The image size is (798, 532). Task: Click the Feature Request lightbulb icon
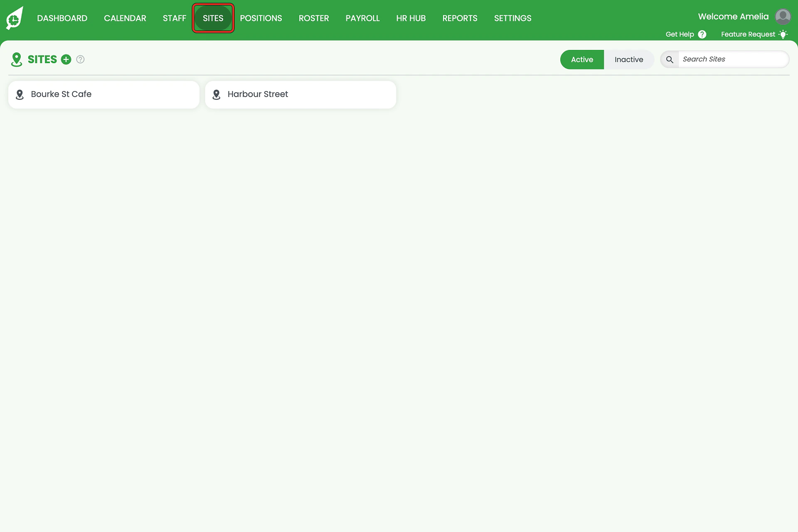pyautogui.click(x=783, y=34)
